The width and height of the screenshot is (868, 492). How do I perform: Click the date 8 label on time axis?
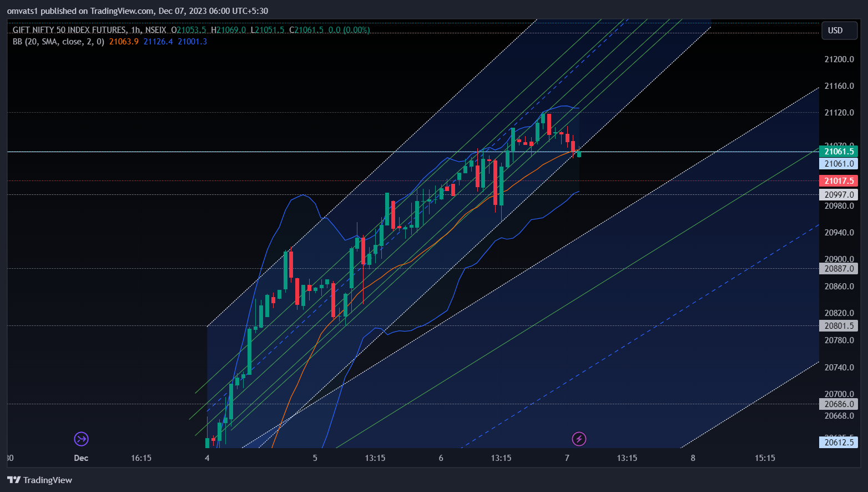[693, 458]
